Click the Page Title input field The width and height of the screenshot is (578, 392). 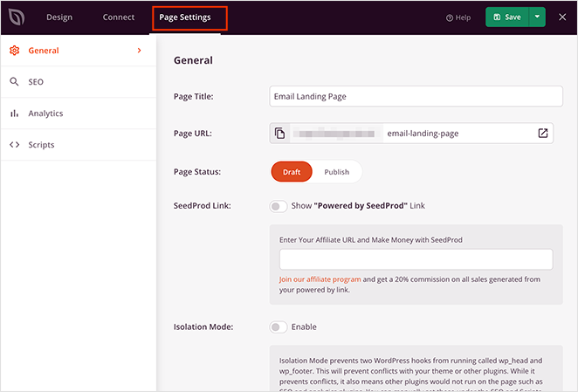point(416,96)
